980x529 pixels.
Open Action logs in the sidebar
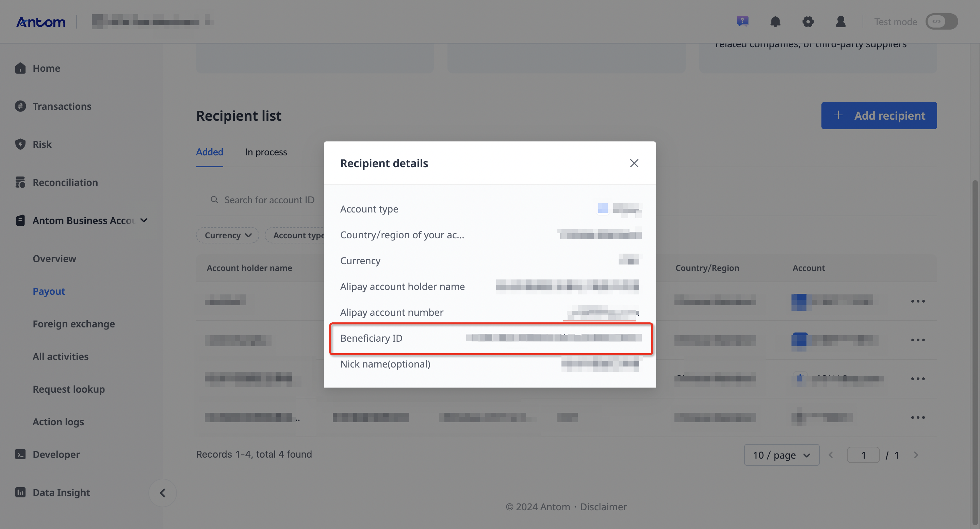point(58,422)
